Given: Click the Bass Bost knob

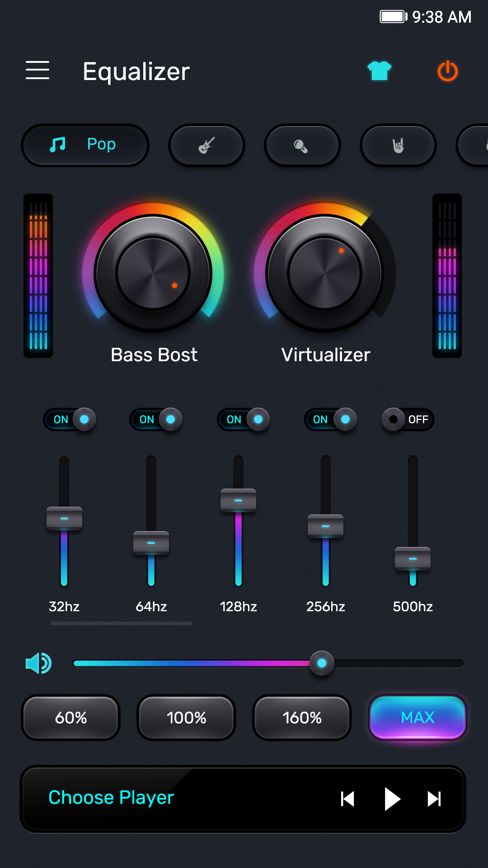Looking at the screenshot, I should (x=153, y=273).
